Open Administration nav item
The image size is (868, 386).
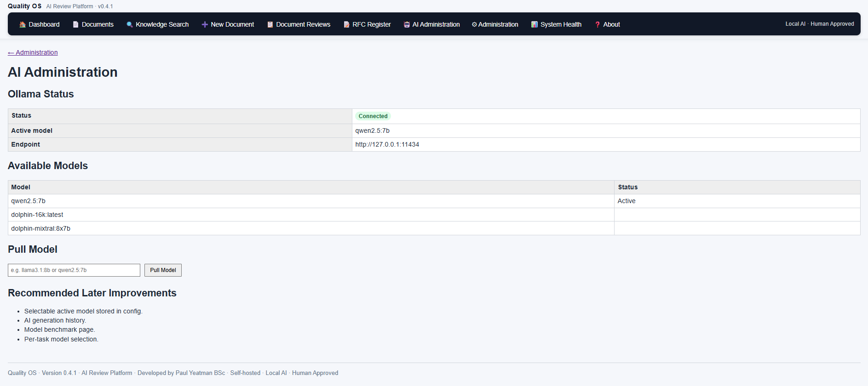click(x=495, y=24)
